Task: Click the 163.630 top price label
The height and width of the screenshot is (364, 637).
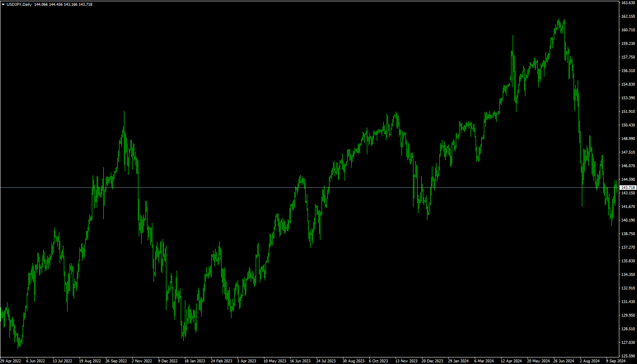Action: click(628, 3)
